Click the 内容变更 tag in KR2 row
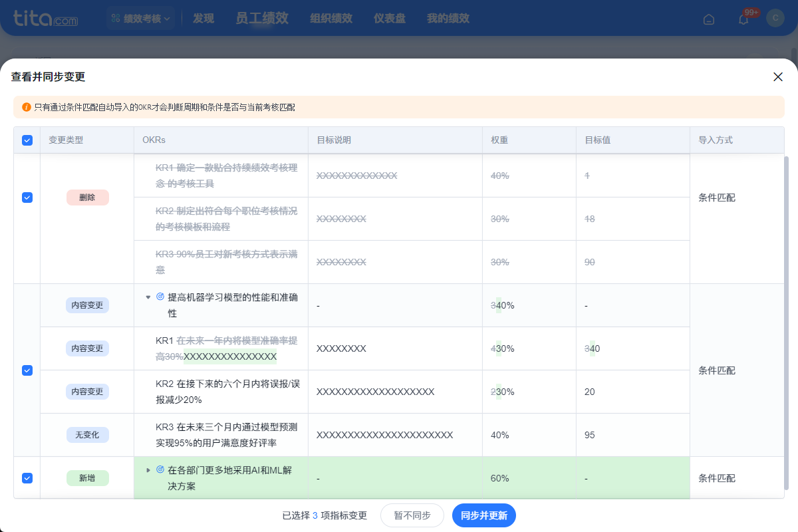This screenshot has height=532, width=798. tap(87, 392)
